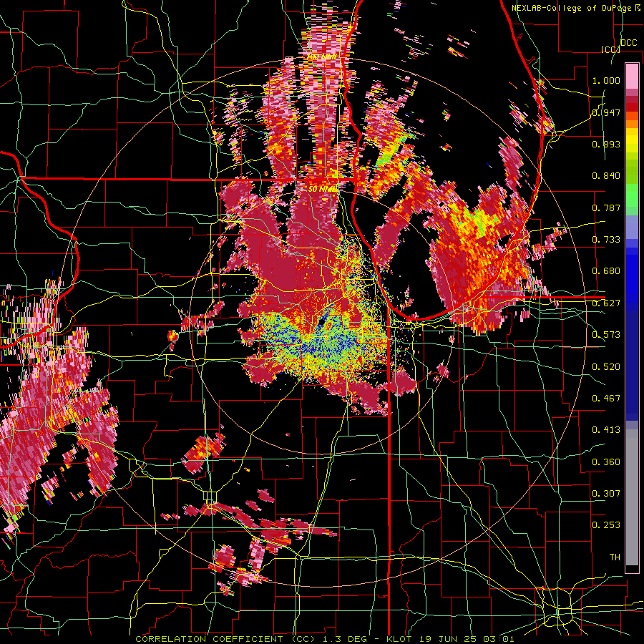This screenshot has height=644, width=644.
Task: Select the 0.467 color scale value
Action: click(x=606, y=399)
